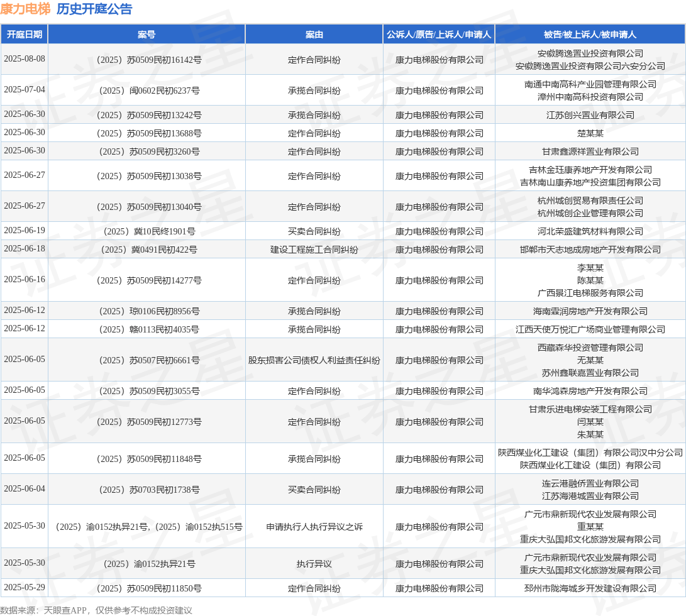Viewport: 686px width, 616px height.
Task: Select the 案号 column header
Action: 147,34
